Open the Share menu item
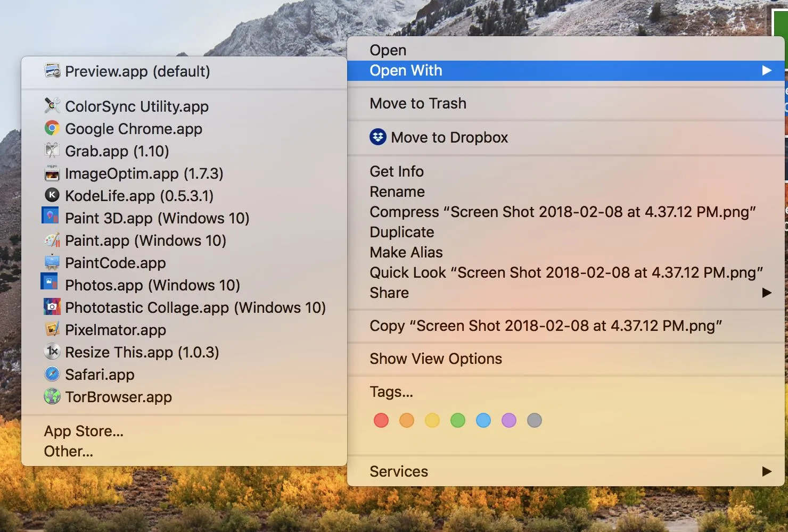This screenshot has width=788, height=532. 566,293
